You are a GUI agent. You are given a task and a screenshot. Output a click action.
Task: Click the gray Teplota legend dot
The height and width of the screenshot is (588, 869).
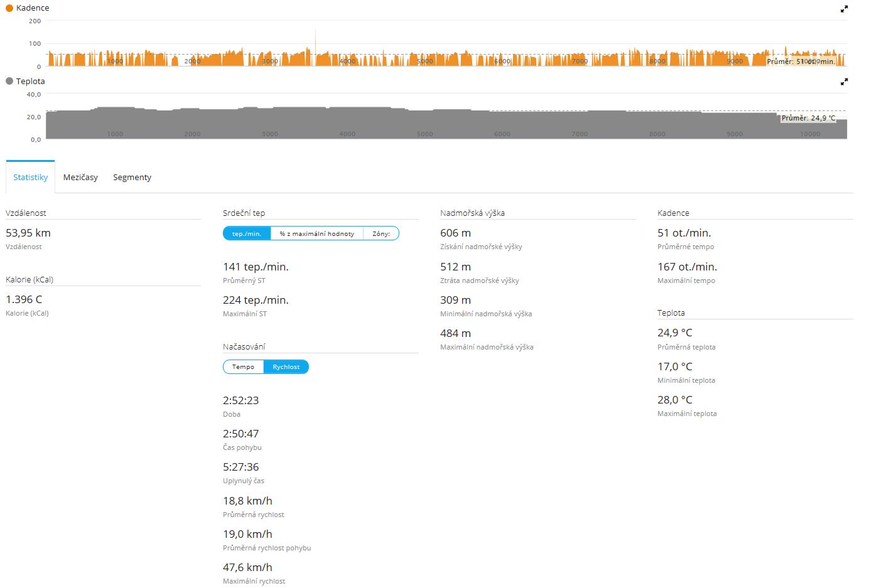pos(9,81)
